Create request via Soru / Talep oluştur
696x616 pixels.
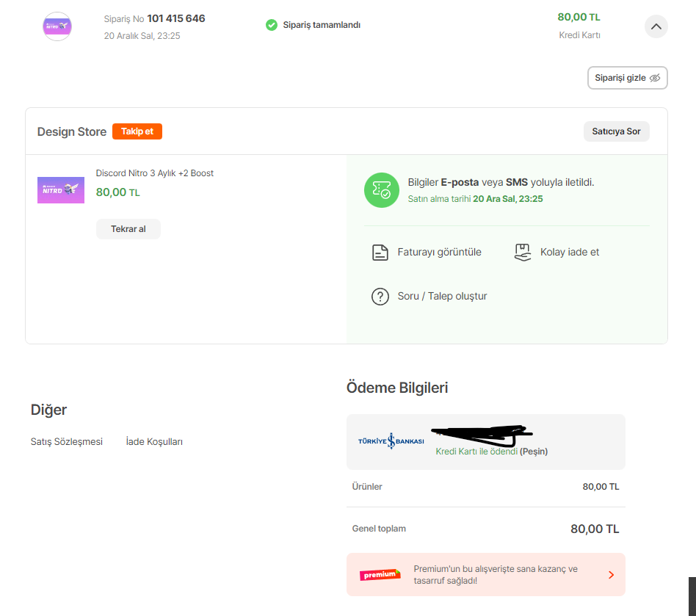pyautogui.click(x=442, y=296)
